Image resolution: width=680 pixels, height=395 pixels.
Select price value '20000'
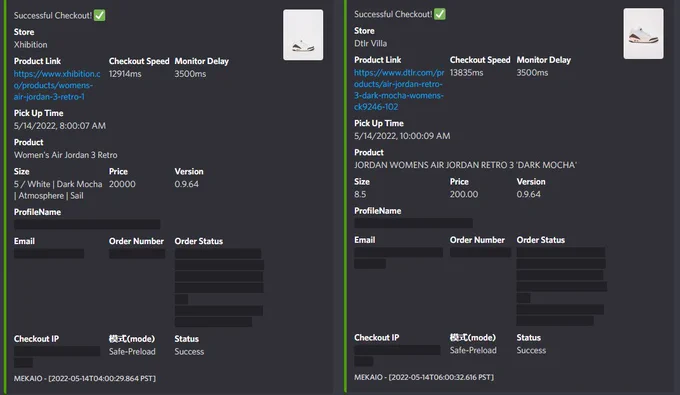point(122,184)
